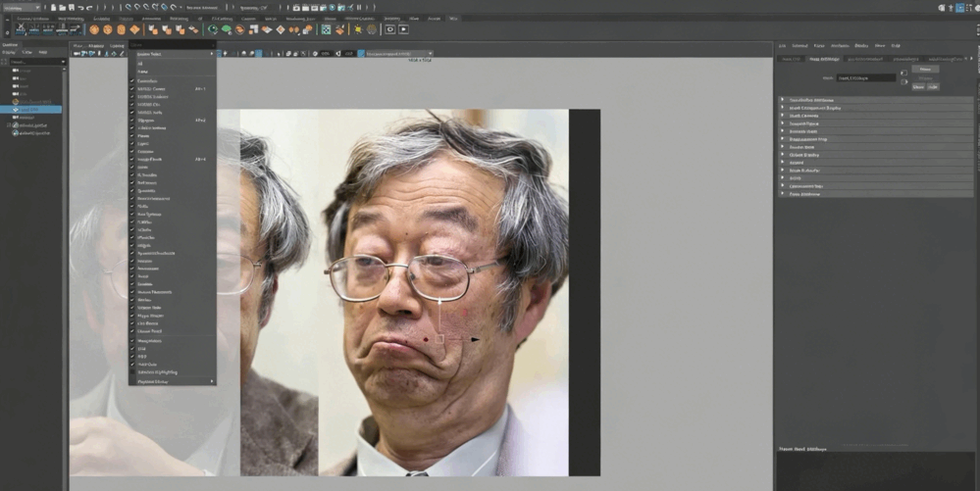
Task: Expand Tangent Space section
Action: click(876, 123)
